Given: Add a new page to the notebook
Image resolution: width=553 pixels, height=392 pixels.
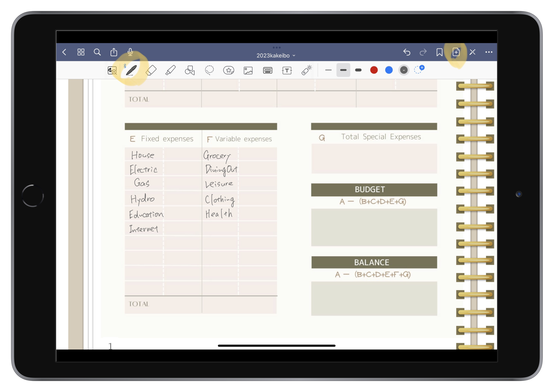Looking at the screenshot, I should pos(456,52).
